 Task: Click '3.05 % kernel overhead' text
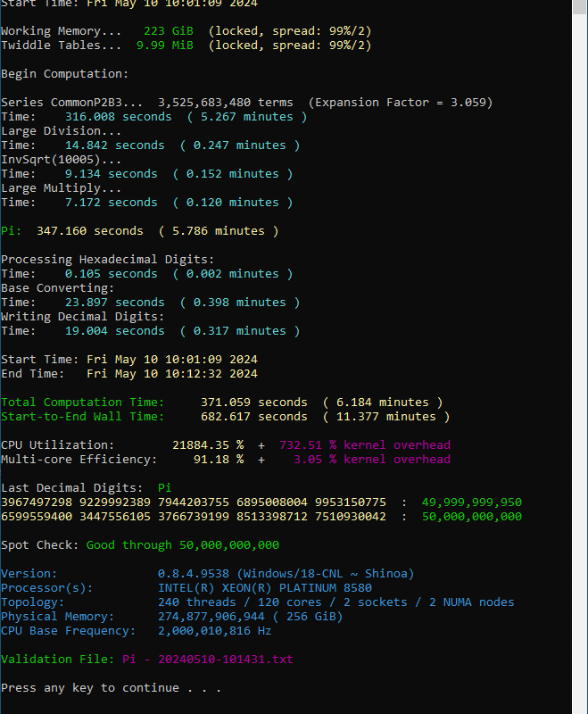(372, 460)
